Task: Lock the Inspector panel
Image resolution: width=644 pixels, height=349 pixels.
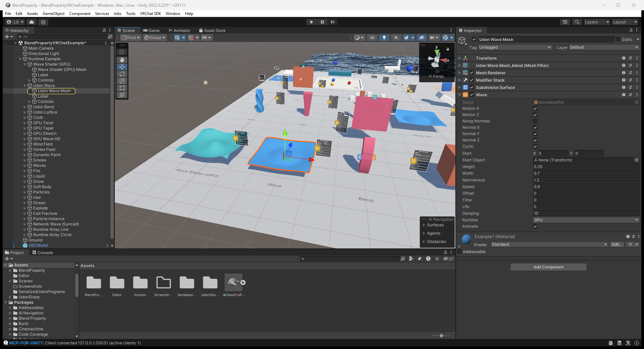Action: 631,30
